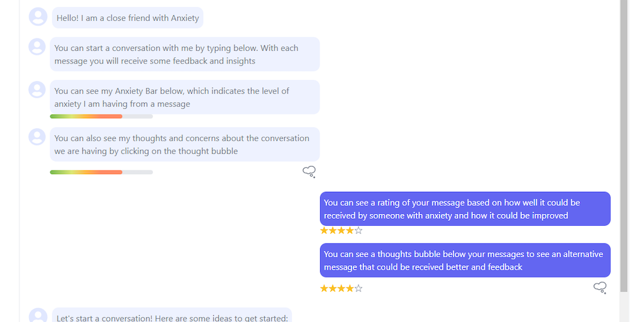Click the "Hello! I am a close friend with Anxiety" bubble
The image size is (644, 322).
click(x=128, y=18)
